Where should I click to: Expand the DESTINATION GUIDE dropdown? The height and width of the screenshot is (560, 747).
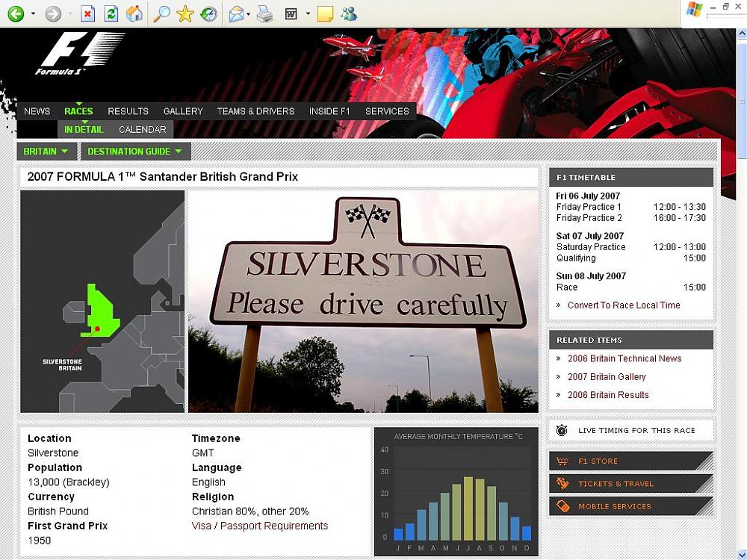tap(135, 152)
